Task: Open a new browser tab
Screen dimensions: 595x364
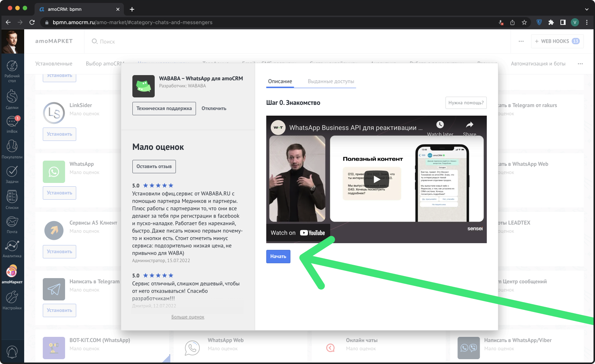Action: pos(132,9)
